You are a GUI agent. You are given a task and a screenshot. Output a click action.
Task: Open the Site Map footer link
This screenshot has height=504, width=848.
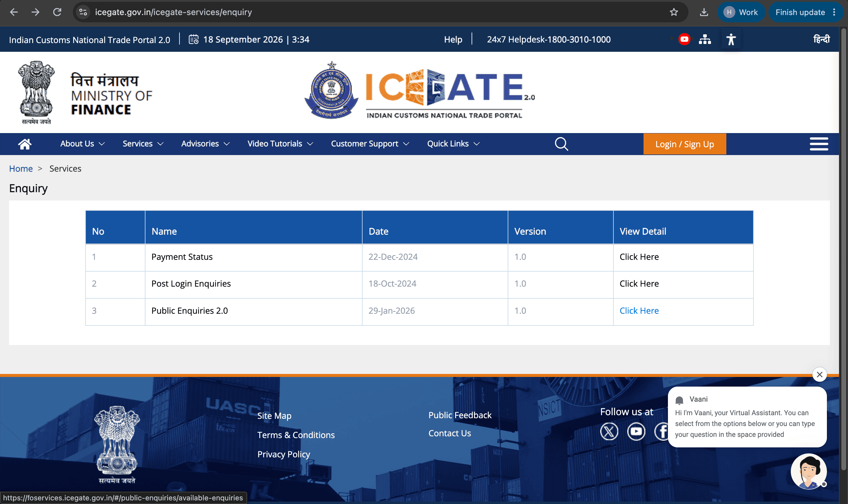[274, 416]
